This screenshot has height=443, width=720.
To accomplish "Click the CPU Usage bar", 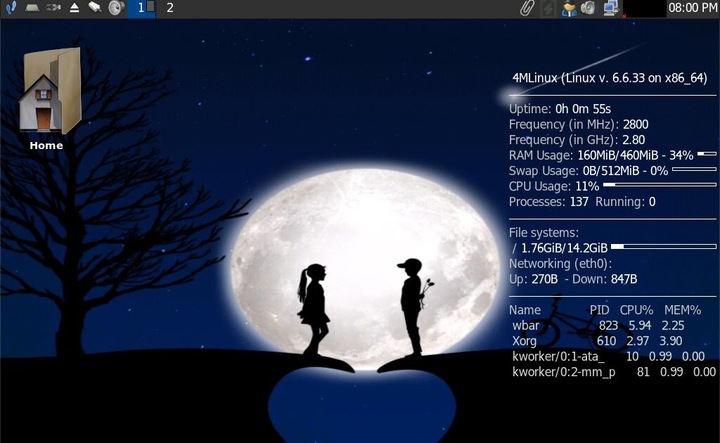I will point(659,186).
